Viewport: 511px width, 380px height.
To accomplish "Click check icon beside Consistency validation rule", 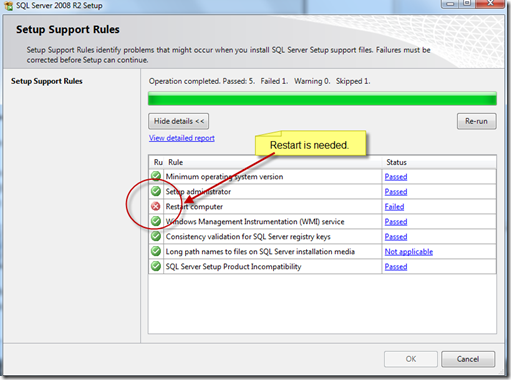I will pyautogui.click(x=156, y=236).
